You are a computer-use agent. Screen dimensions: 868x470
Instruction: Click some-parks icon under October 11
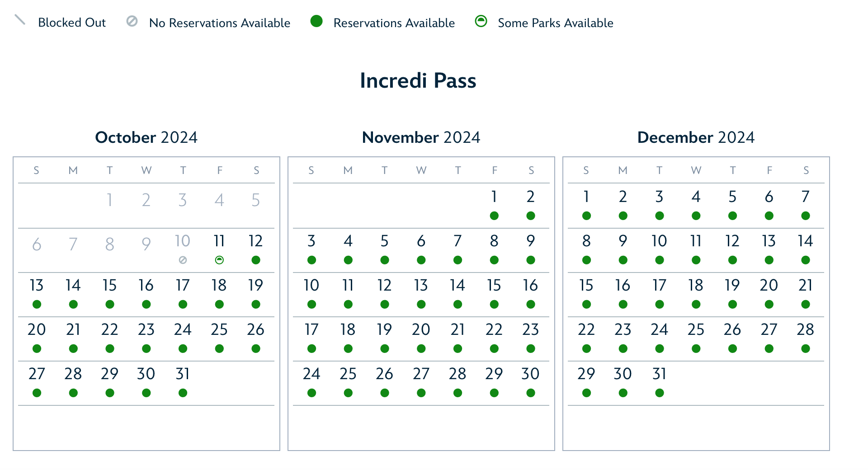pyautogui.click(x=219, y=260)
